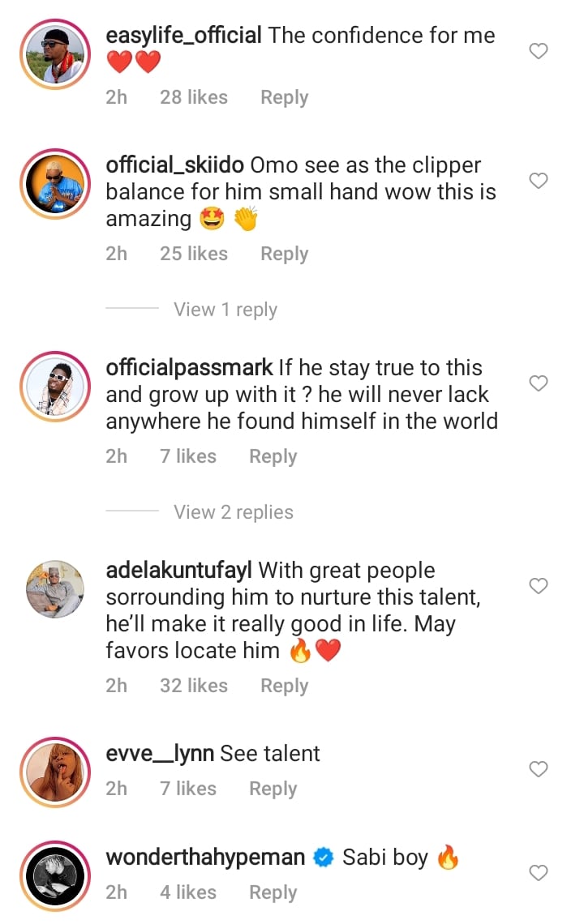This screenshot has height=924, width=584.
Task: Expand 'View 2 replies' under officialpassmark
Action: click(234, 512)
